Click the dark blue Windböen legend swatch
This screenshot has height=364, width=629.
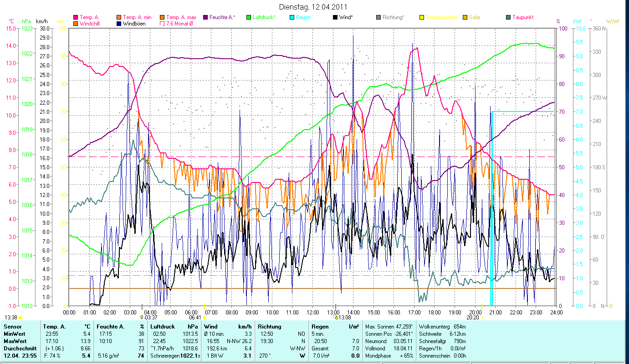[119, 24]
